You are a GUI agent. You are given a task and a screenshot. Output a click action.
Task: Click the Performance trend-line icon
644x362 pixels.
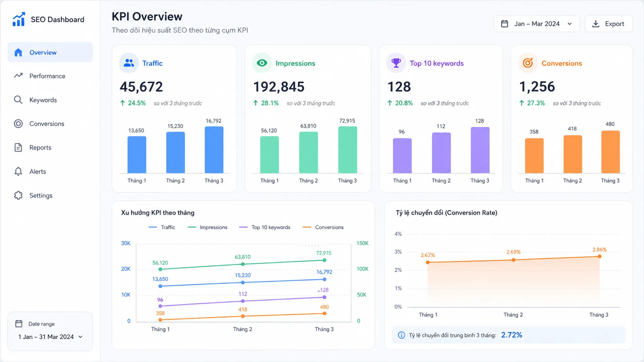click(x=18, y=76)
